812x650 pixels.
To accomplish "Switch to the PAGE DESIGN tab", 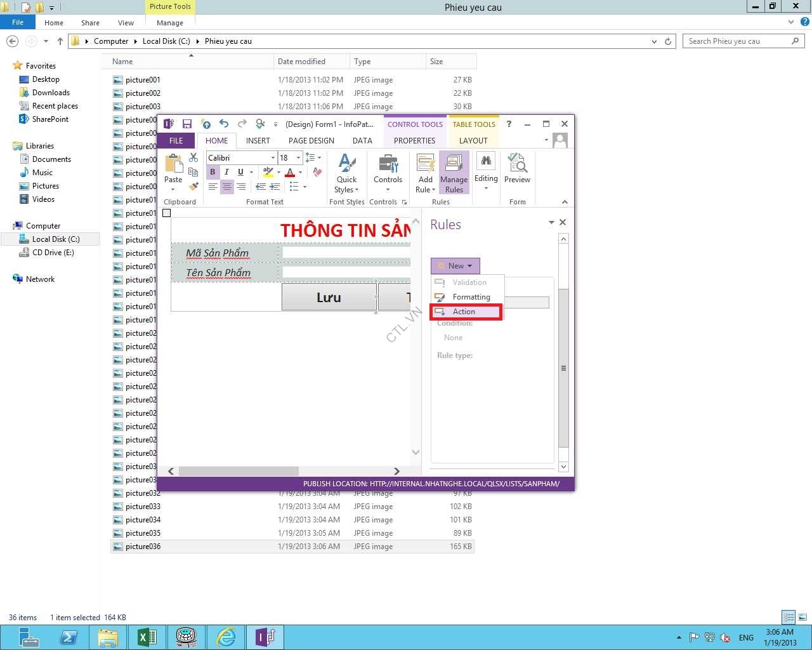I will [x=311, y=141].
